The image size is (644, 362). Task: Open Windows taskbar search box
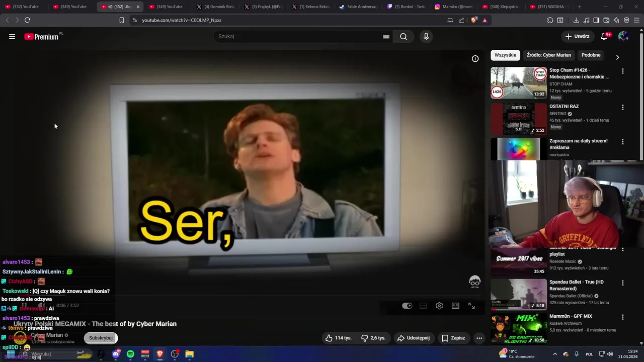pyautogui.click(x=55, y=354)
